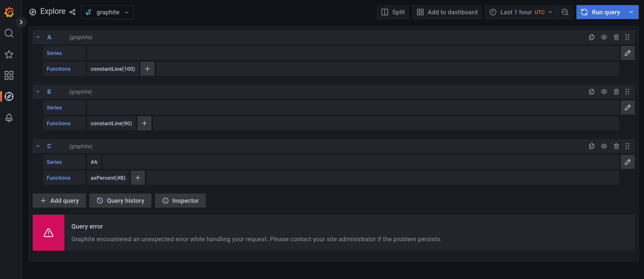Click the time range zoom out icon
Screen dimensions: 644x279
coord(565,12)
